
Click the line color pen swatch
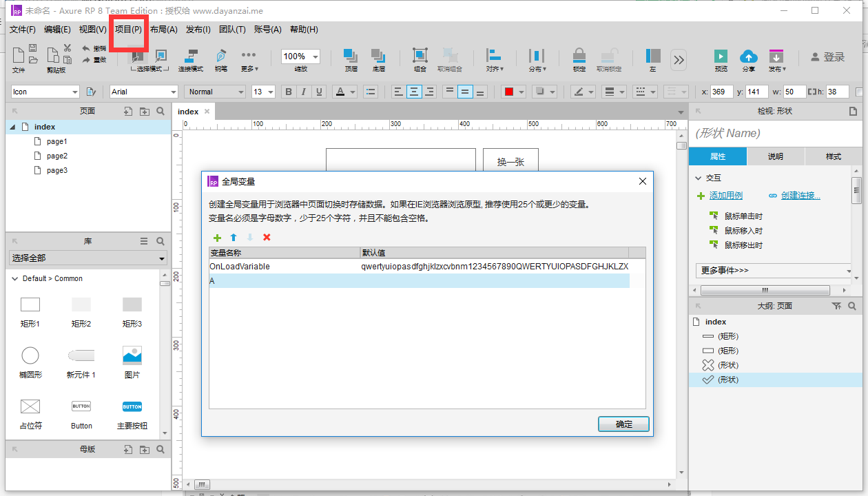pyautogui.click(x=579, y=92)
